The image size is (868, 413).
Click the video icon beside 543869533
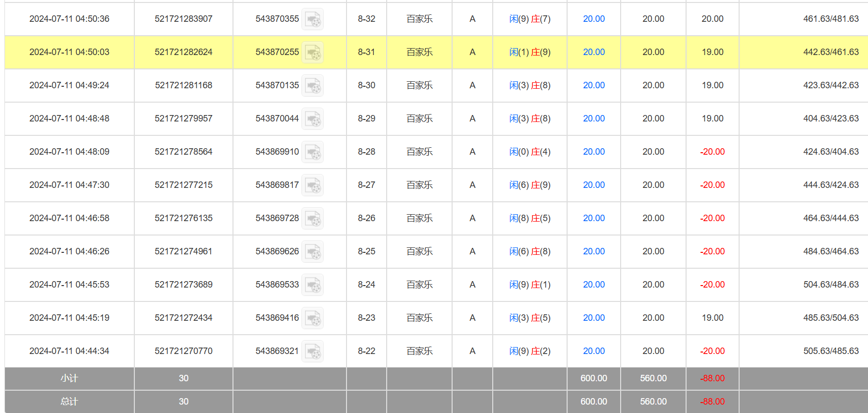[x=313, y=285]
